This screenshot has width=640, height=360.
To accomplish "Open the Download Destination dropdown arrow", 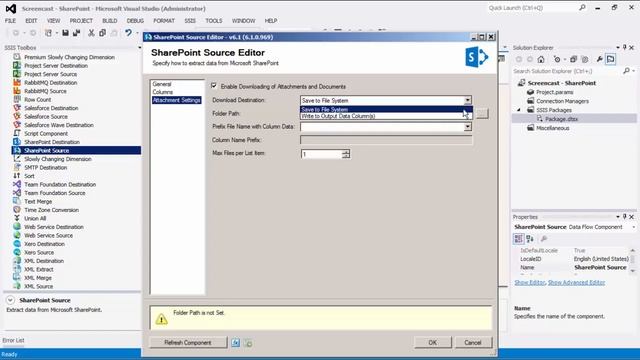I will coord(468,100).
